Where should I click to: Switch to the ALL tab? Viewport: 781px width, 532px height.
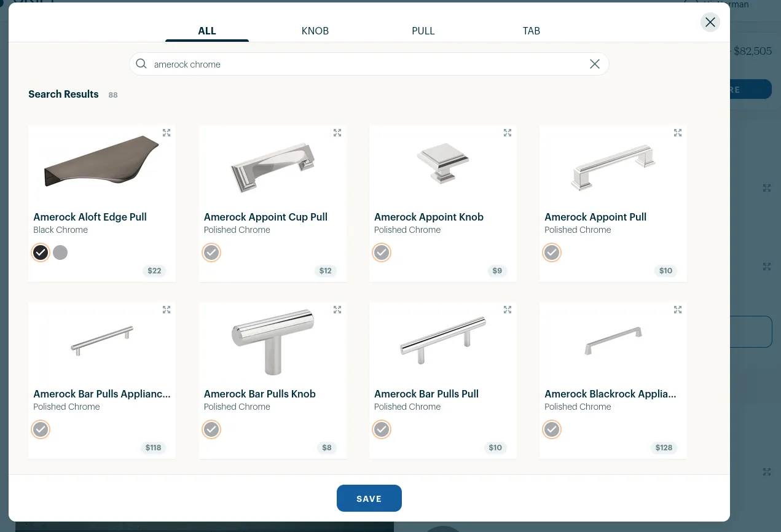point(207,31)
